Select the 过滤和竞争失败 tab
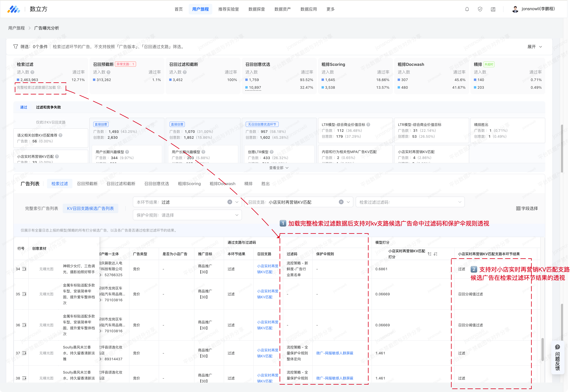571x392 pixels. click(x=48, y=107)
